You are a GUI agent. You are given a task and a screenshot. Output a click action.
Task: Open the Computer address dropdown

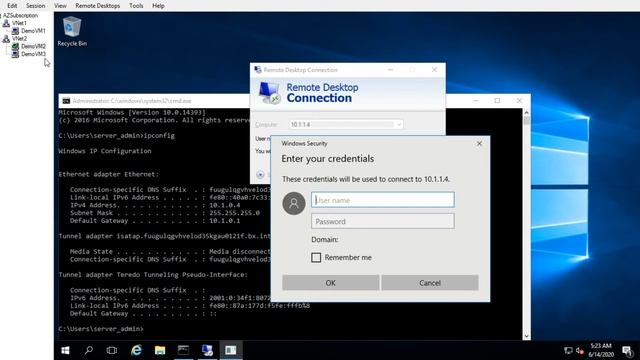pyautogui.click(x=398, y=124)
